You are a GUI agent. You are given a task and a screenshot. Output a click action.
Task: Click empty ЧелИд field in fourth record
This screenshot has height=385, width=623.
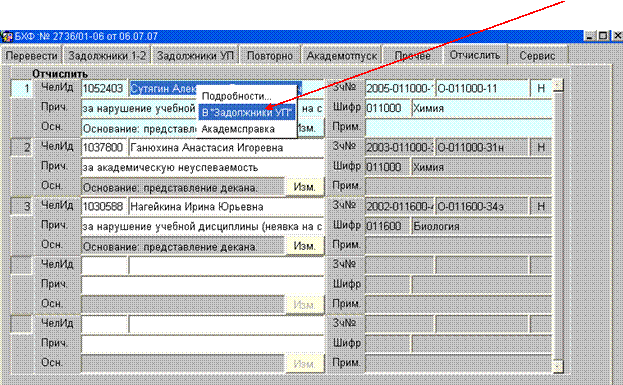[x=104, y=265]
